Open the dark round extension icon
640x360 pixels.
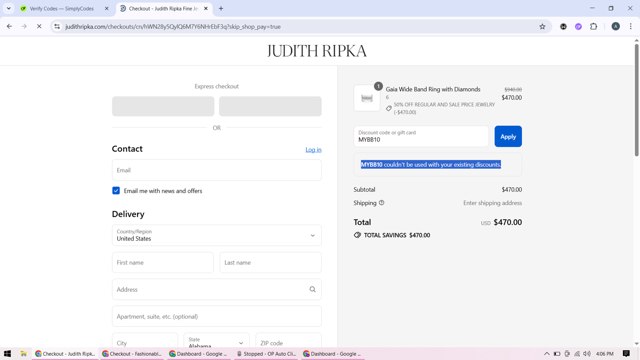click(x=563, y=27)
